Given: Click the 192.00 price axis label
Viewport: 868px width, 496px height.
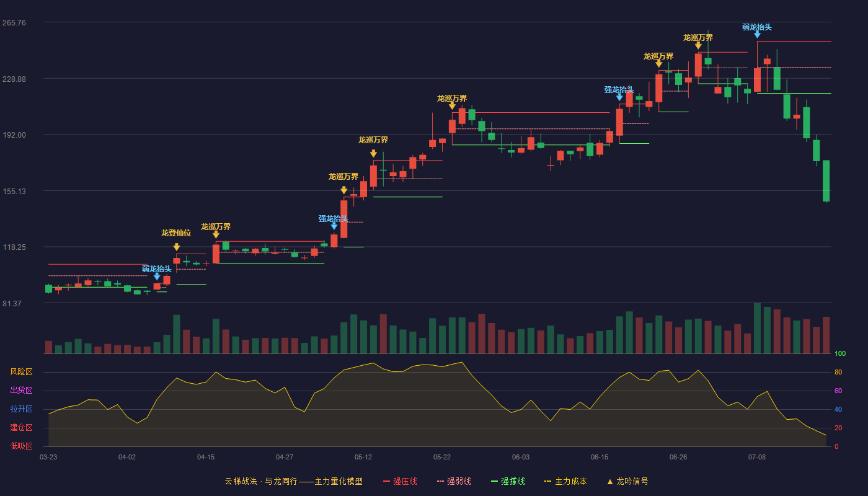Looking at the screenshot, I should [14, 135].
